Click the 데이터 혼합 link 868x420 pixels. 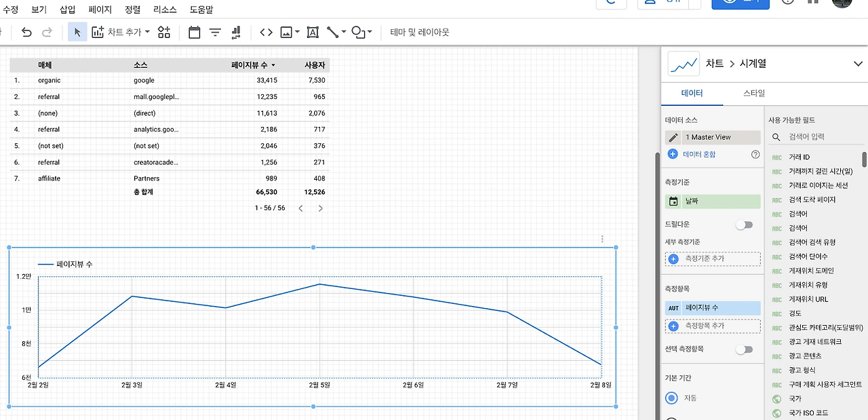699,155
